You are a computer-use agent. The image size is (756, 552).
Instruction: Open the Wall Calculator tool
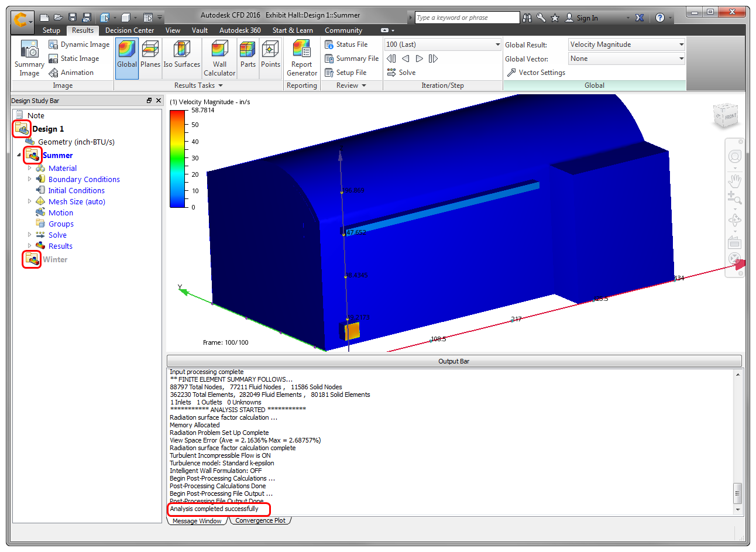coord(219,58)
